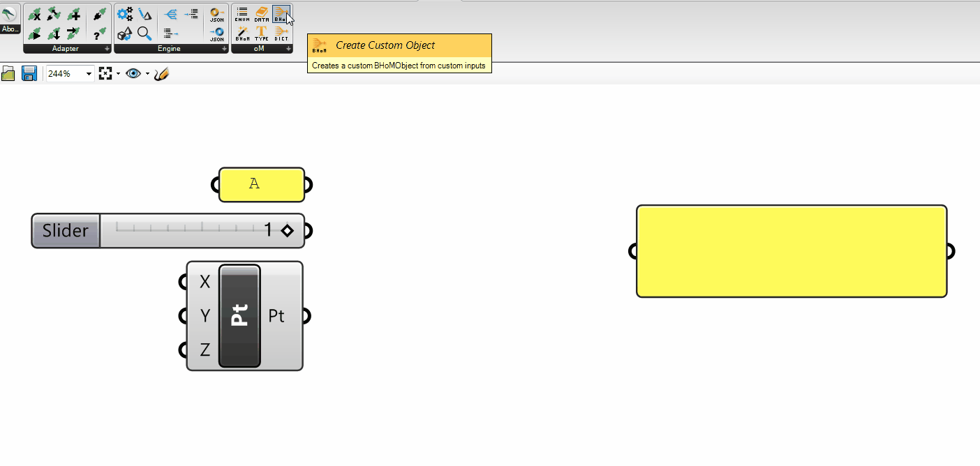The height and width of the screenshot is (466, 980).
Task: Click the large yellow panel input grip
Action: click(633, 251)
